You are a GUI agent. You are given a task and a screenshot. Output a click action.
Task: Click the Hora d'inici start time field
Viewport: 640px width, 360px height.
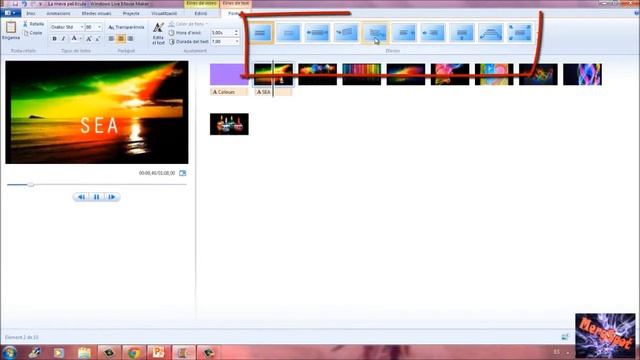click(x=222, y=33)
